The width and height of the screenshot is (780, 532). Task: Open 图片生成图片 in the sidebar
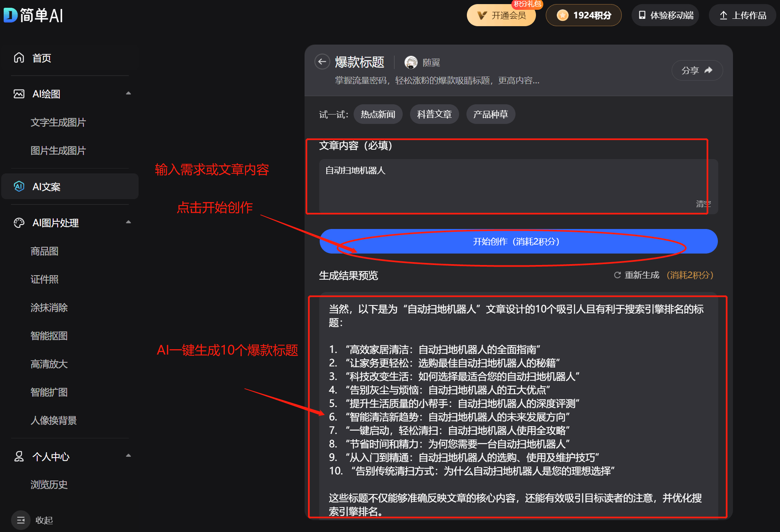58,150
